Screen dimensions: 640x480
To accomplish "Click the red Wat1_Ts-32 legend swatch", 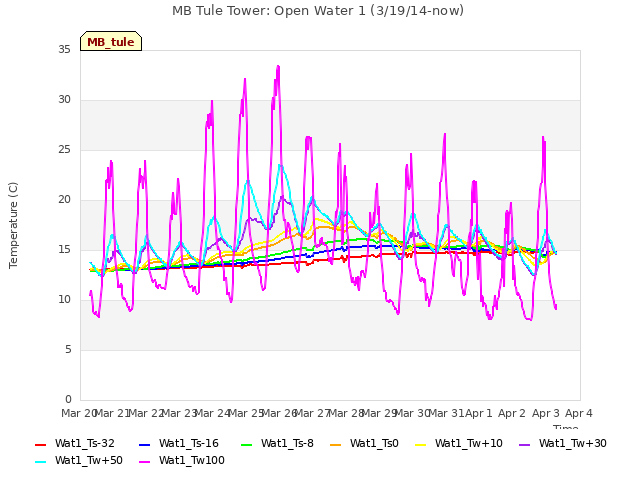I will tap(40, 444).
